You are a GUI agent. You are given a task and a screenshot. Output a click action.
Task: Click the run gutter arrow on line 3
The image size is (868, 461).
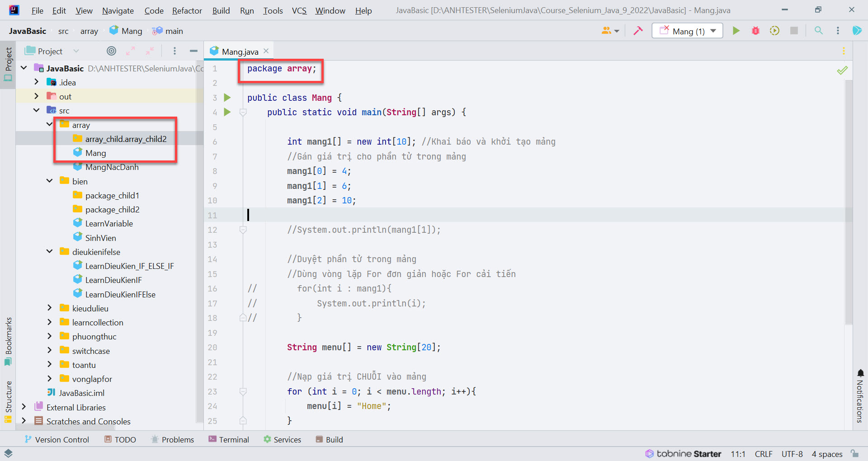(227, 98)
